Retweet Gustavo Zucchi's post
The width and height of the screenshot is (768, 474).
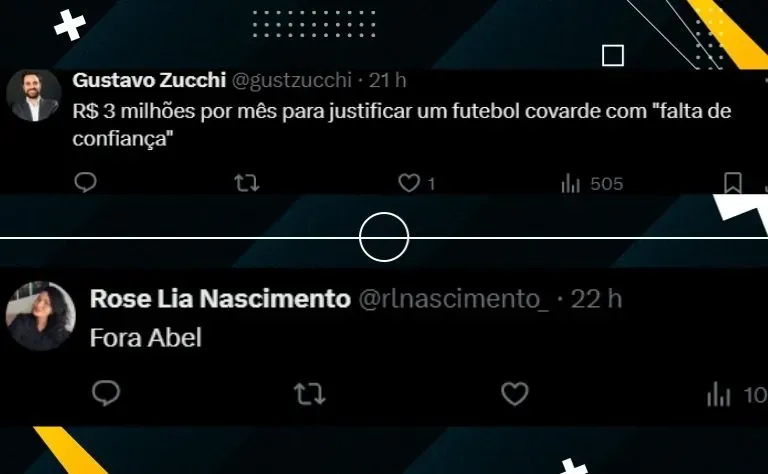point(246,183)
